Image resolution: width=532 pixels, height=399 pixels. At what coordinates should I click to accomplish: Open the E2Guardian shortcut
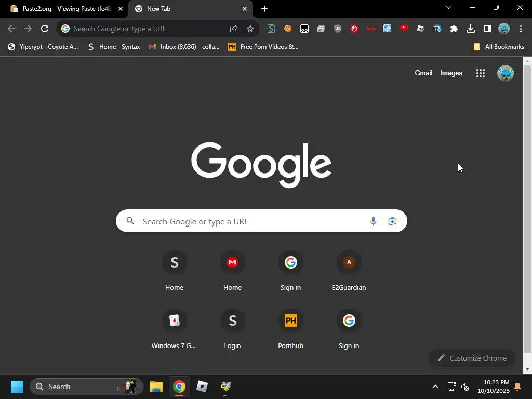[349, 271]
